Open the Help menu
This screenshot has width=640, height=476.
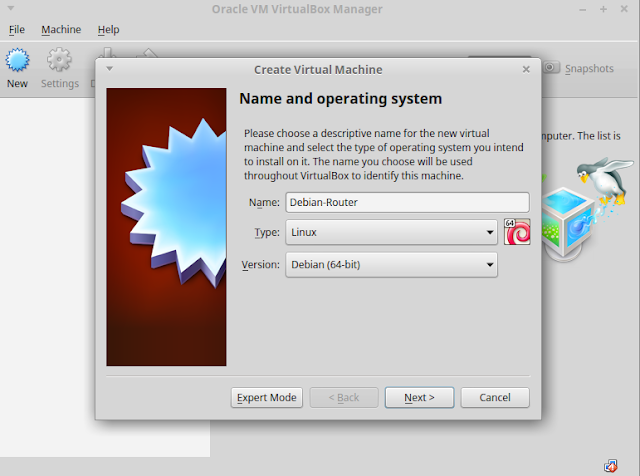point(109,30)
